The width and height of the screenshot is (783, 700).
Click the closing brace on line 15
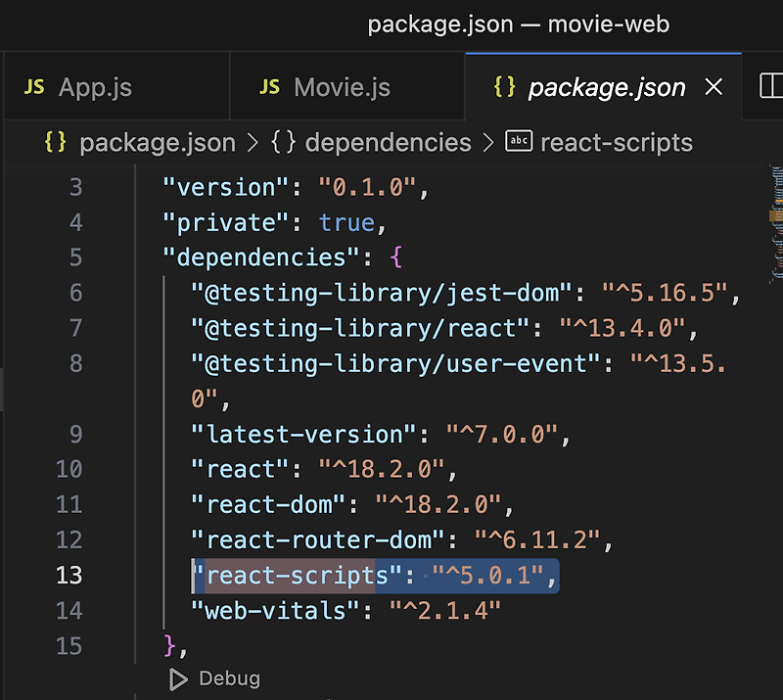169,646
